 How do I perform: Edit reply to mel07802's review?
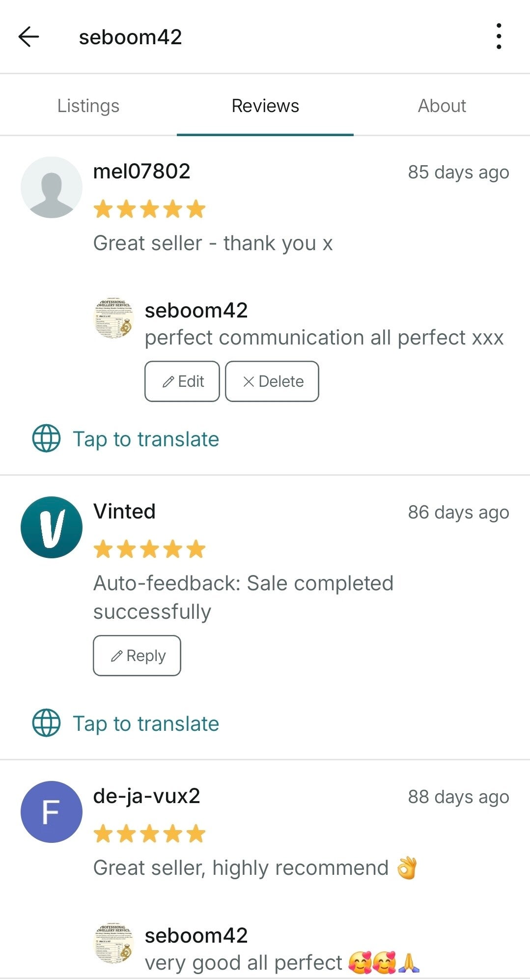pos(182,381)
